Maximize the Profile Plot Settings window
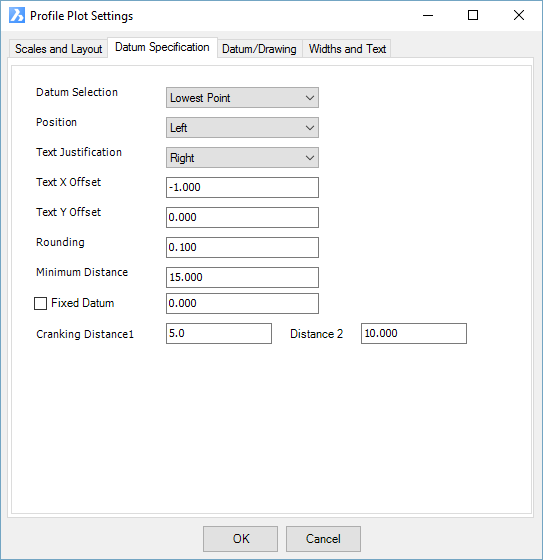This screenshot has width=543, height=560. click(473, 15)
